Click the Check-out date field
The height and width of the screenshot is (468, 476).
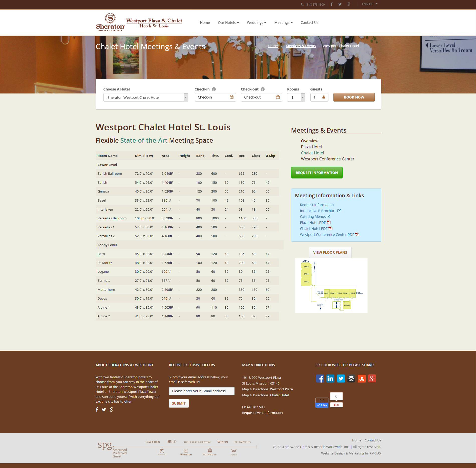(261, 97)
